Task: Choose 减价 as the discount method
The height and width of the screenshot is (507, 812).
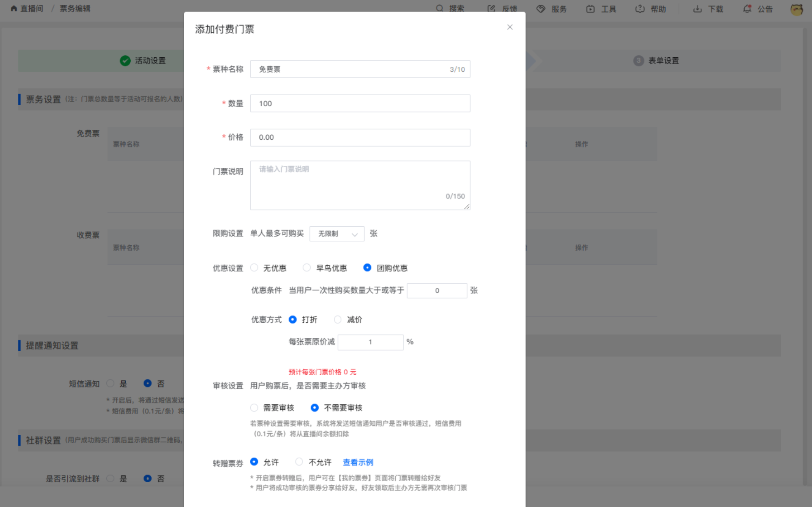Action: click(338, 319)
